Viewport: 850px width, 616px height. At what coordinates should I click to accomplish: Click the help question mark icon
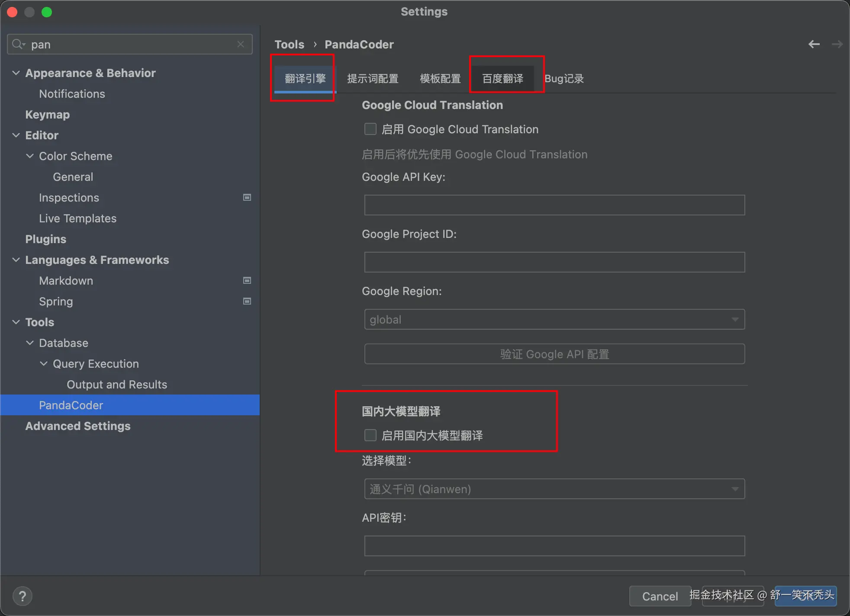pos(23,597)
